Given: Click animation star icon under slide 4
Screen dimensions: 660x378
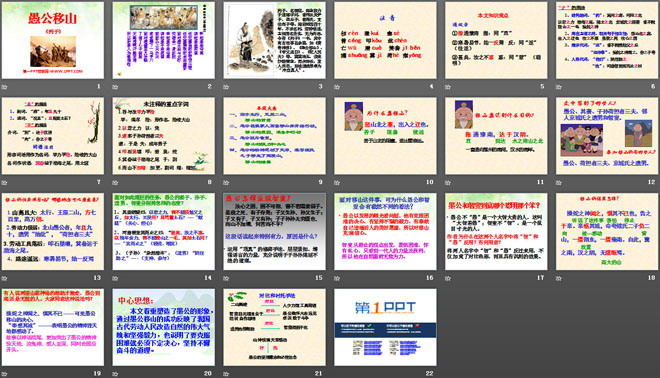Looking at the screenshot, I should click(337, 87).
